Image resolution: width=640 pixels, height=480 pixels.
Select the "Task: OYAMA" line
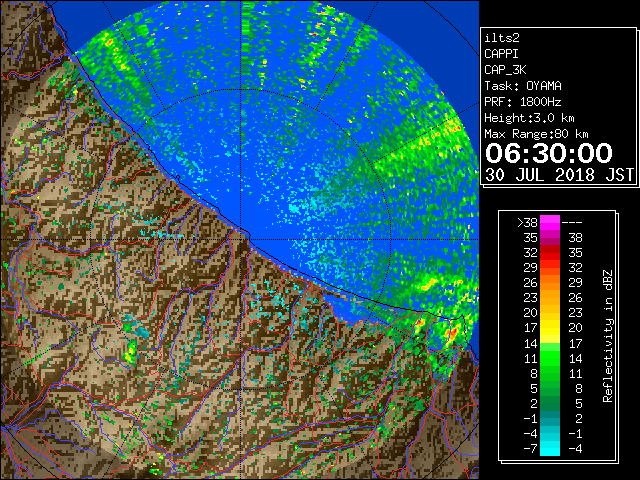523,86
